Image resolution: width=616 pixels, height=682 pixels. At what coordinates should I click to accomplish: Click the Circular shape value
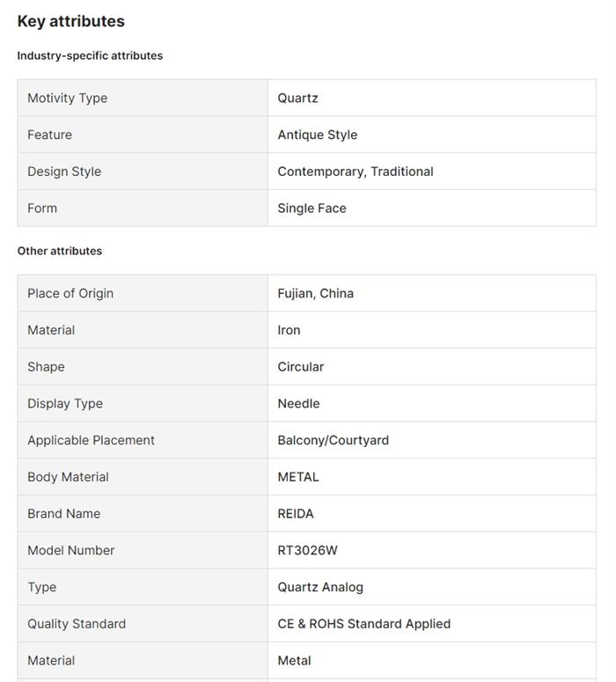[301, 367]
